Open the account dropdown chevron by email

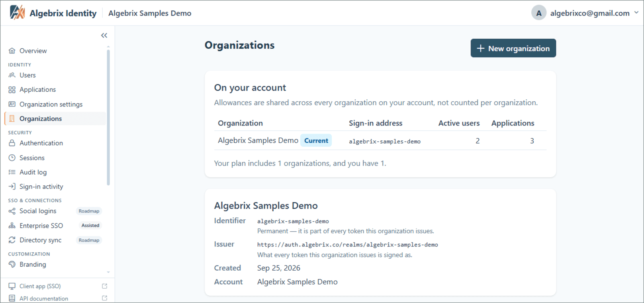(636, 13)
